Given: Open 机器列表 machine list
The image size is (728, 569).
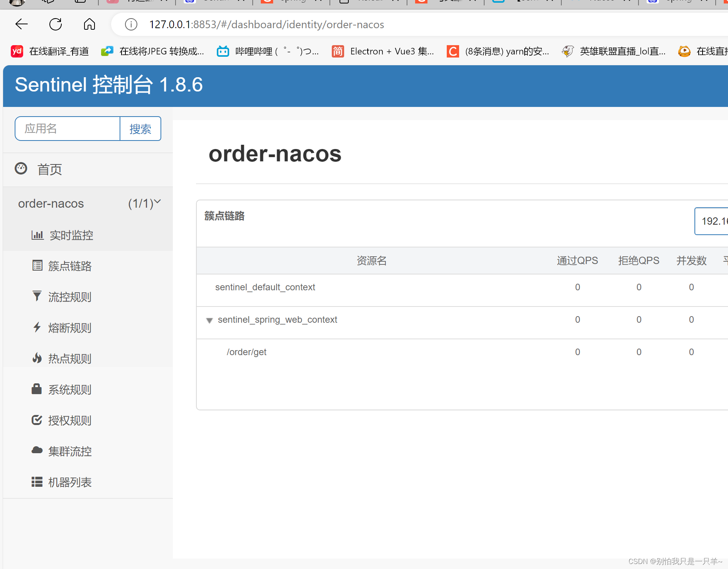Looking at the screenshot, I should pyautogui.click(x=88, y=482).
